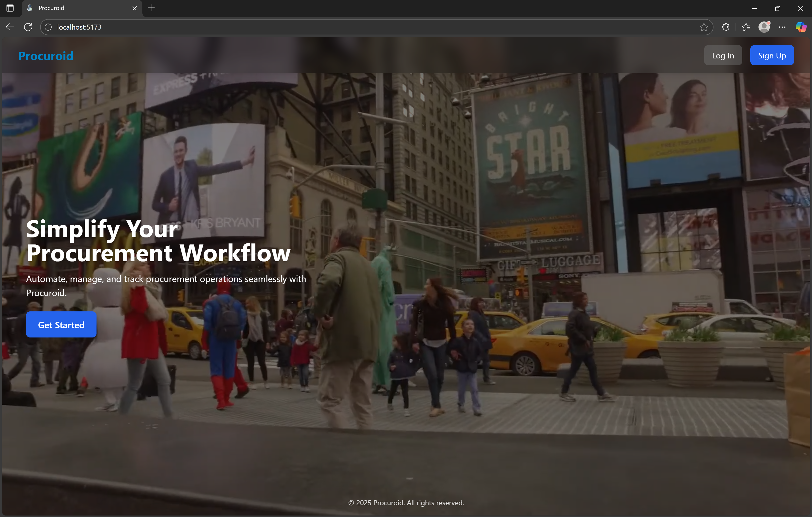Click the Log In button
The height and width of the screenshot is (517, 812).
[723, 55]
